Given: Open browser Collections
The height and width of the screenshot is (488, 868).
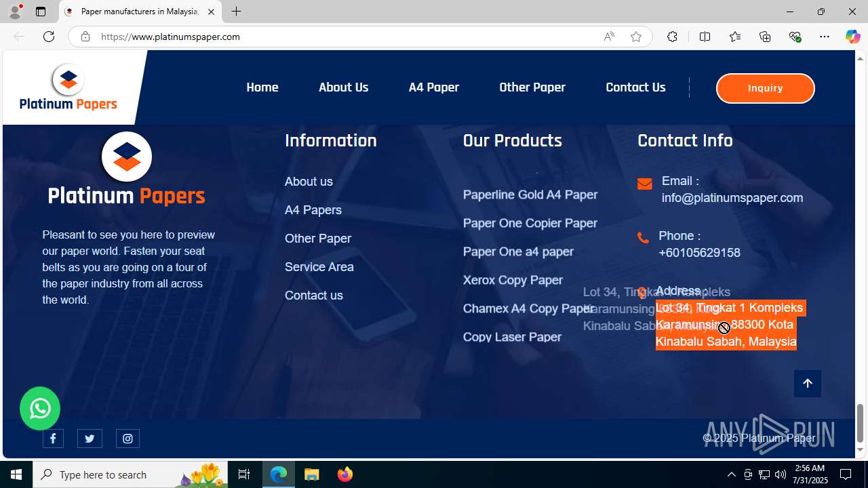Looking at the screenshot, I should [765, 37].
